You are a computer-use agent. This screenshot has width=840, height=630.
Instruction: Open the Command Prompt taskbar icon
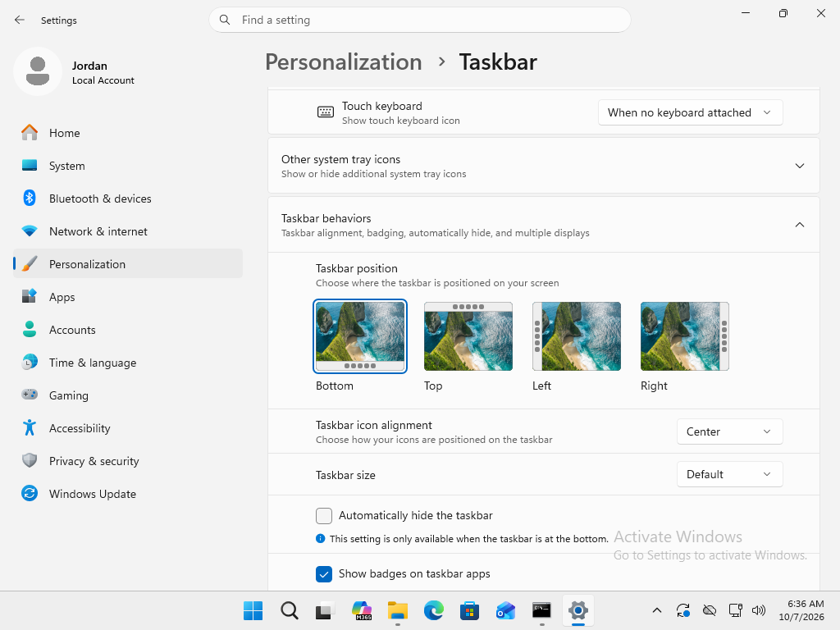pyautogui.click(x=541, y=610)
